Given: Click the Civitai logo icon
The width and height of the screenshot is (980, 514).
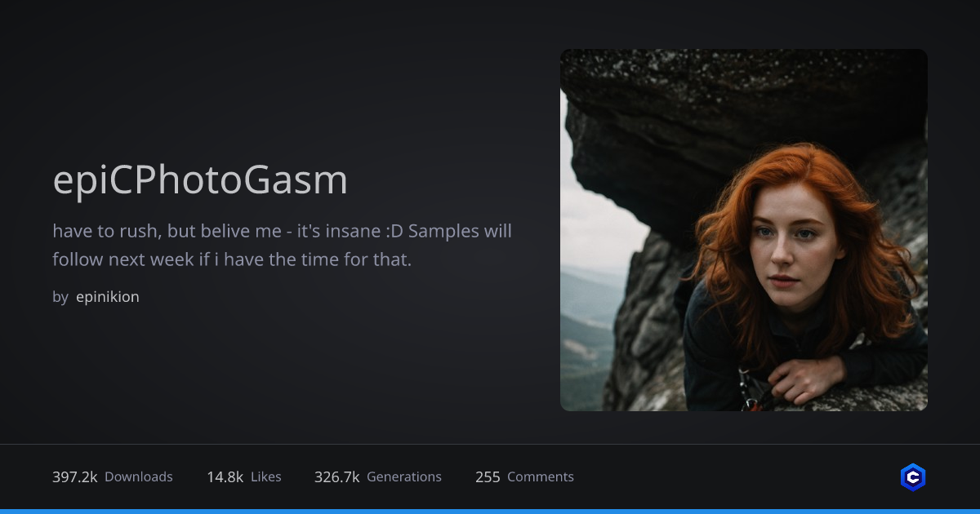Looking at the screenshot, I should point(912,477).
